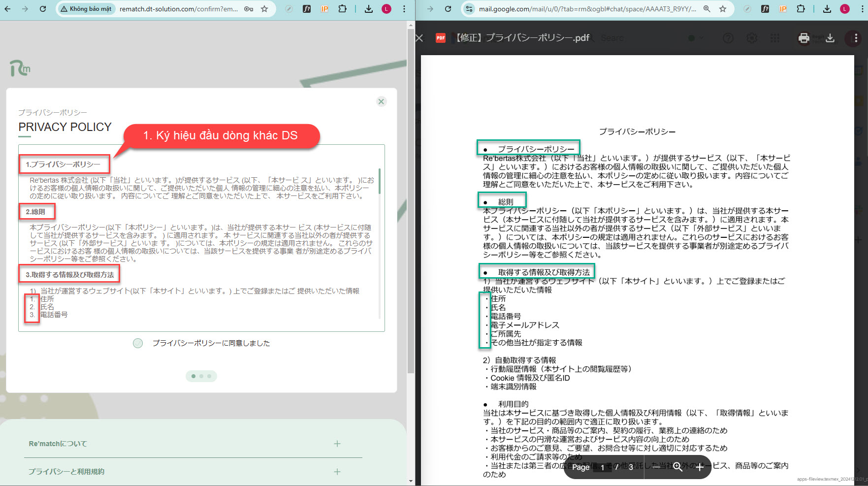Print the PDF using the printer icon
The image size is (868, 486).
click(x=804, y=38)
